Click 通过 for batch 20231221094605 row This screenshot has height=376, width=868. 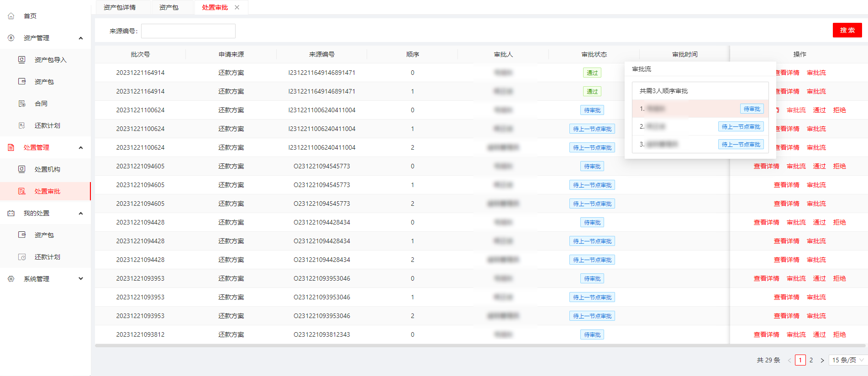coord(819,166)
